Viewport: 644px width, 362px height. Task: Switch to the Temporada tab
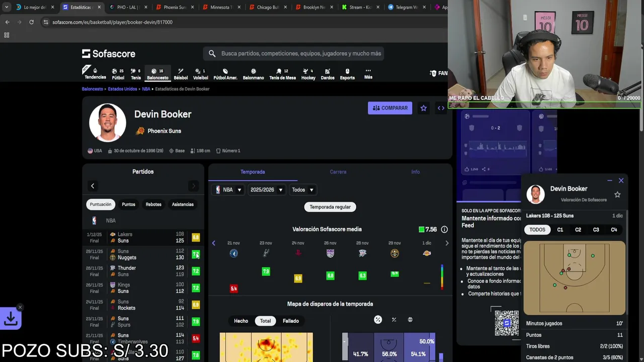click(x=253, y=172)
